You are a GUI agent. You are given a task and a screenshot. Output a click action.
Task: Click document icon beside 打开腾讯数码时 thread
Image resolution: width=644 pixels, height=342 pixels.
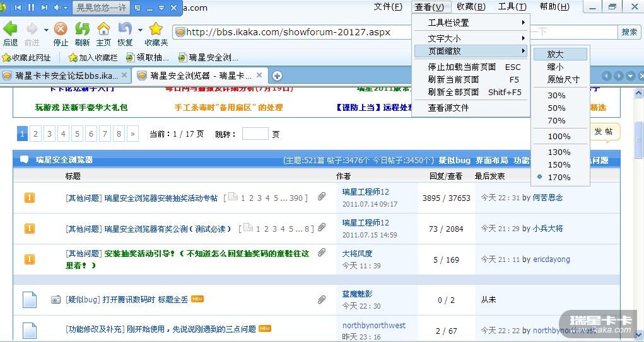click(30, 300)
